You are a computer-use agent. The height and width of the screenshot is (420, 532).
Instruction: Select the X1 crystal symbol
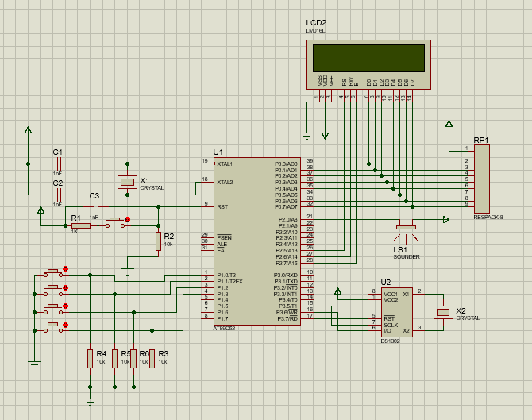pos(127,182)
